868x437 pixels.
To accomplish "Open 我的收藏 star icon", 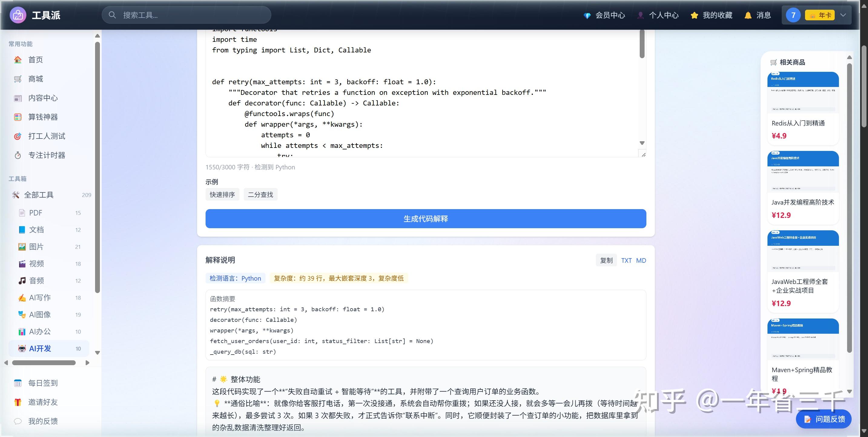I will pos(694,15).
